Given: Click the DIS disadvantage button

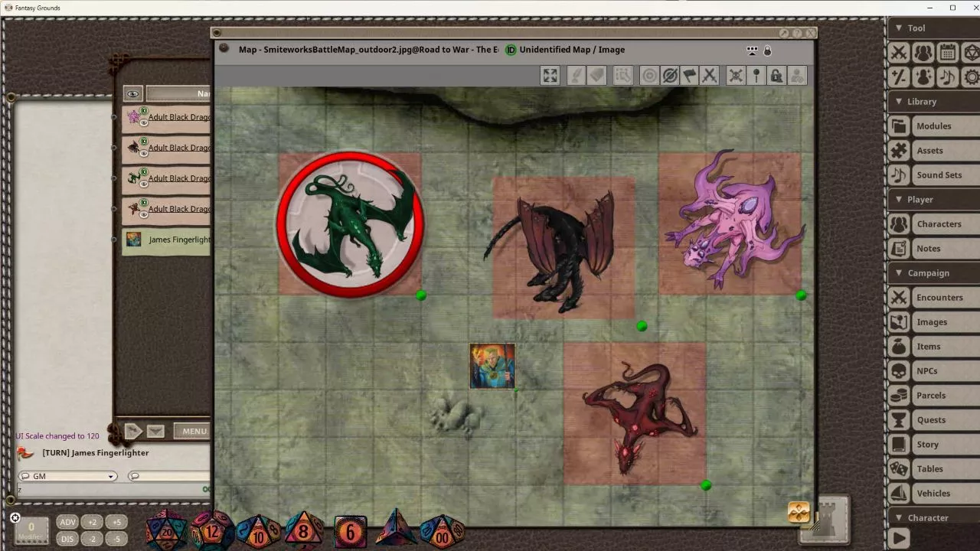Looking at the screenshot, I should click(x=67, y=539).
